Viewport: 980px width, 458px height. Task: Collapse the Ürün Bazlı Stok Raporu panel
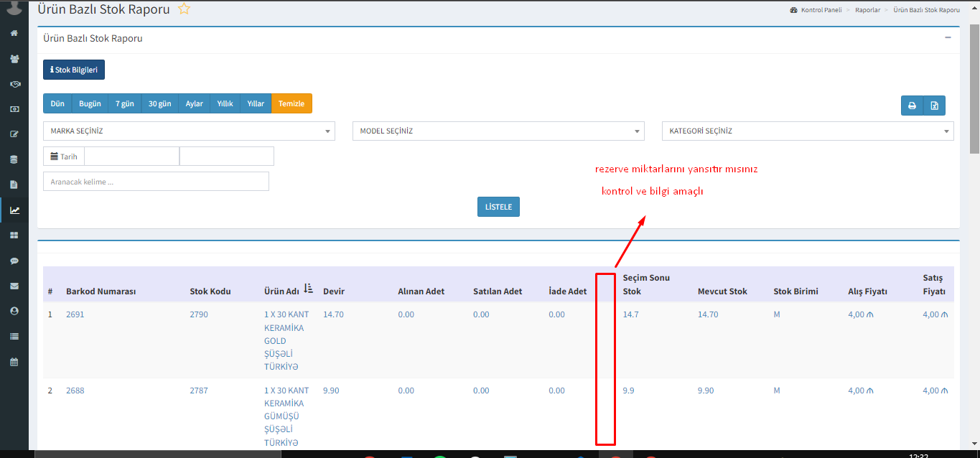948,37
